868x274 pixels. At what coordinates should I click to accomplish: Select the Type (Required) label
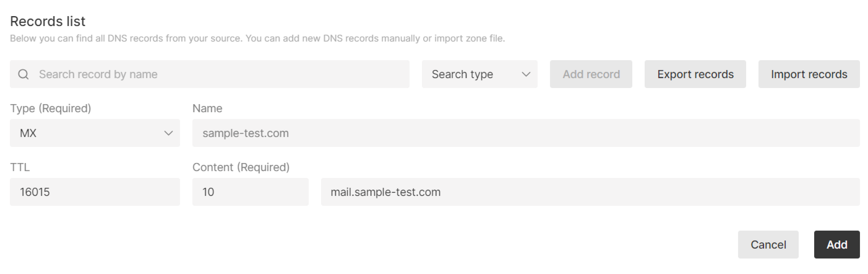[51, 108]
